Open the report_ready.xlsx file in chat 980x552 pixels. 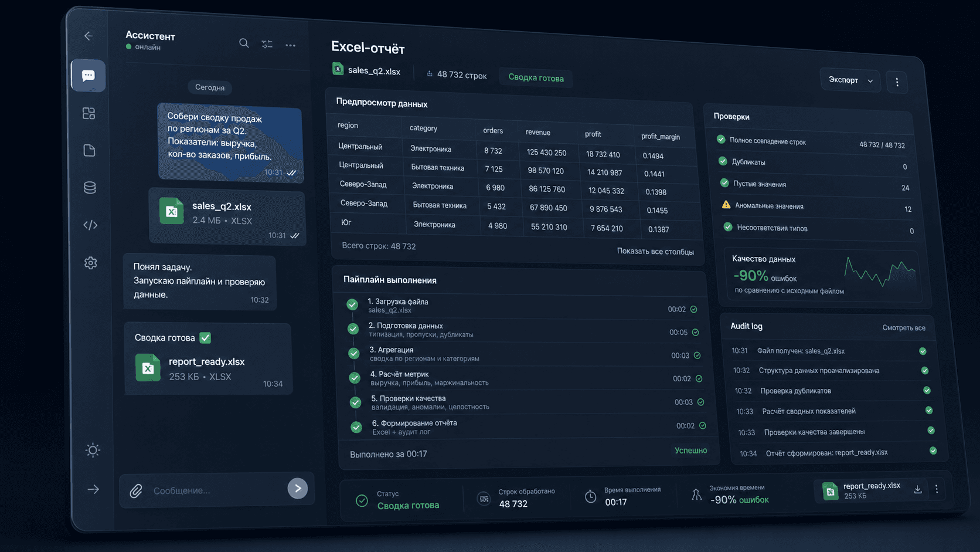point(208,368)
